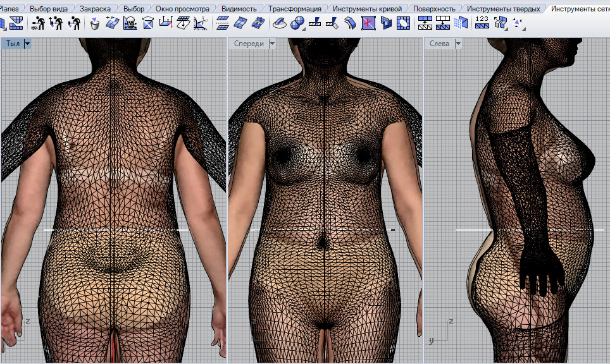
Task: Switch to the Закраска tab
Action: (x=97, y=9)
